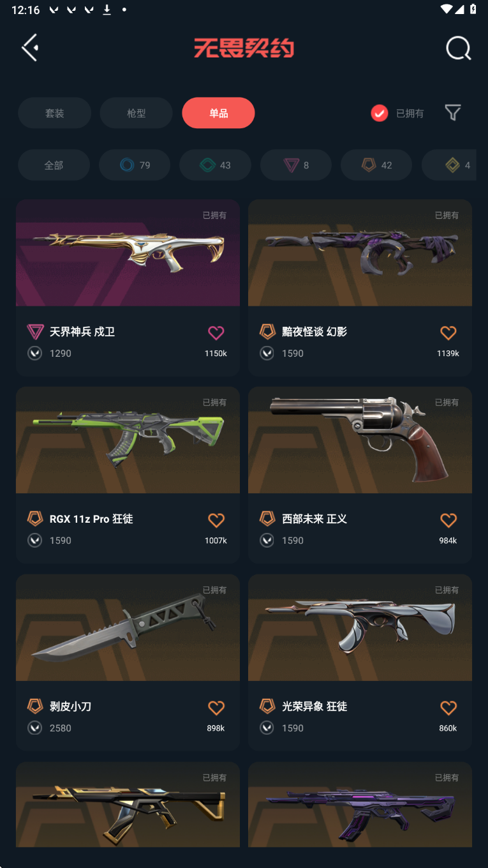Tap heart icon for 西部未来 正义
Screen dimensions: 488x868
[448, 520]
